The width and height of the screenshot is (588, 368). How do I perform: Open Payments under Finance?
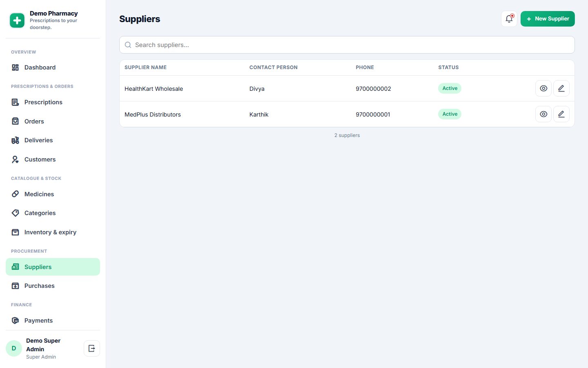[x=53, y=321]
